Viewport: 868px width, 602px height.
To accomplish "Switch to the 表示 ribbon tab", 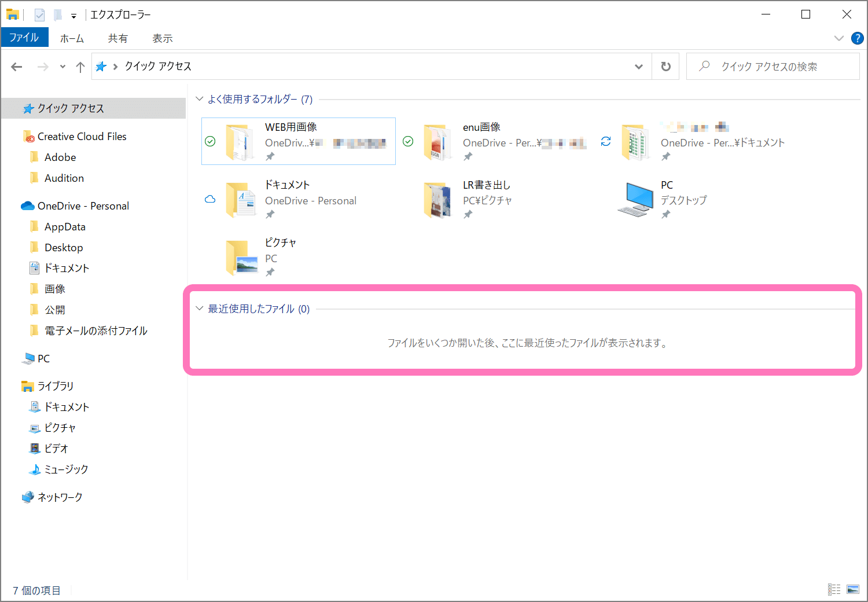I will pos(162,38).
